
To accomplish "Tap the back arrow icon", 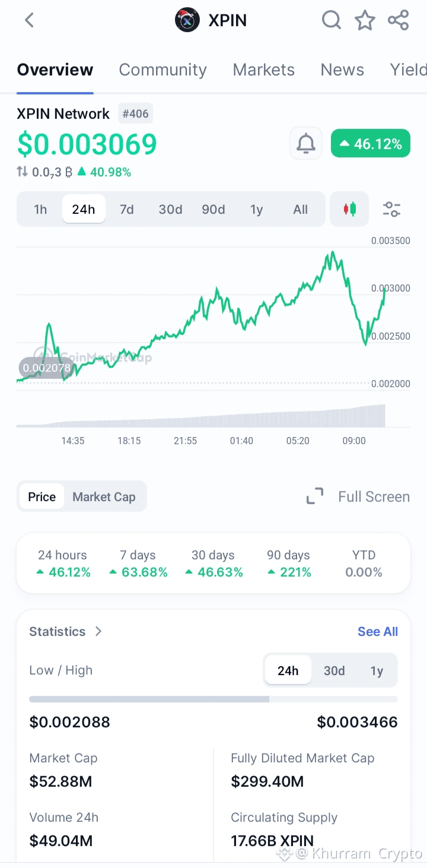I will 29,20.
